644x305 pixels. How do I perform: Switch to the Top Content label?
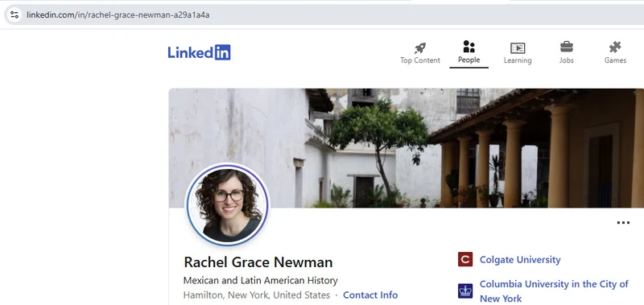point(419,60)
